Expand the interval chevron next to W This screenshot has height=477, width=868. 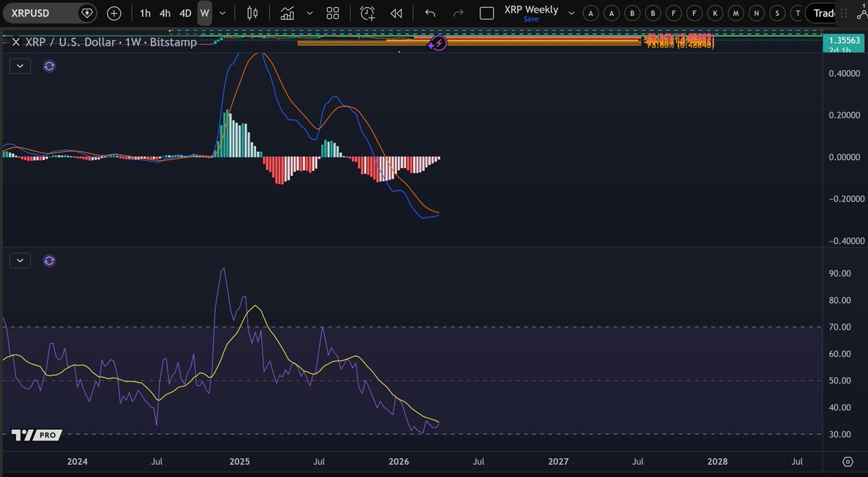222,13
